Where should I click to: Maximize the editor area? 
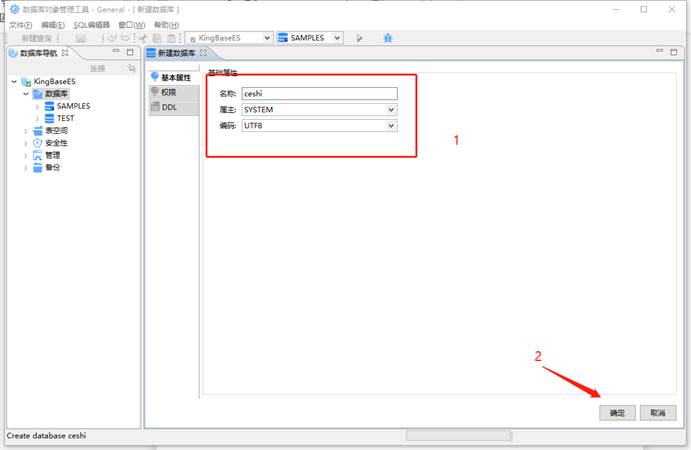[x=674, y=52]
